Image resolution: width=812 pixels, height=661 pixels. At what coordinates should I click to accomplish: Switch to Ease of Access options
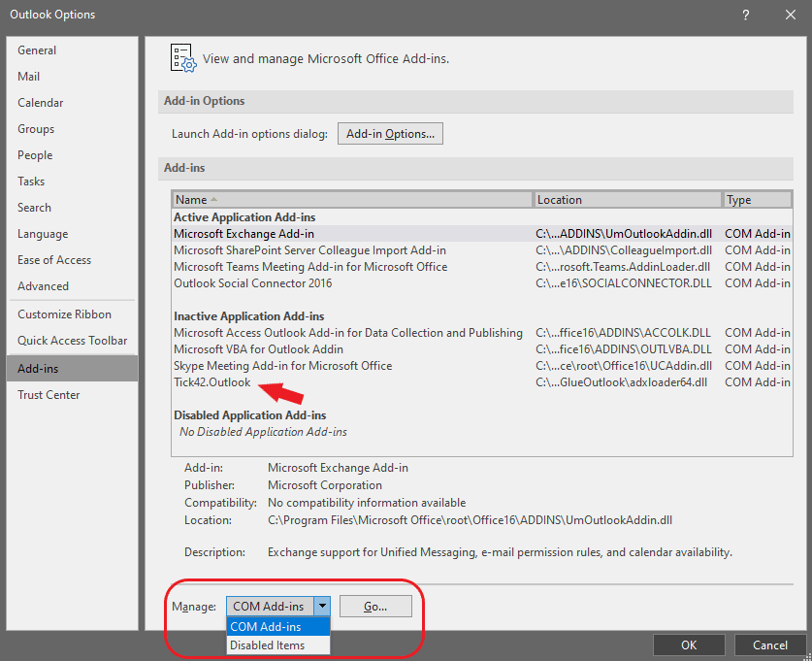click(x=73, y=260)
